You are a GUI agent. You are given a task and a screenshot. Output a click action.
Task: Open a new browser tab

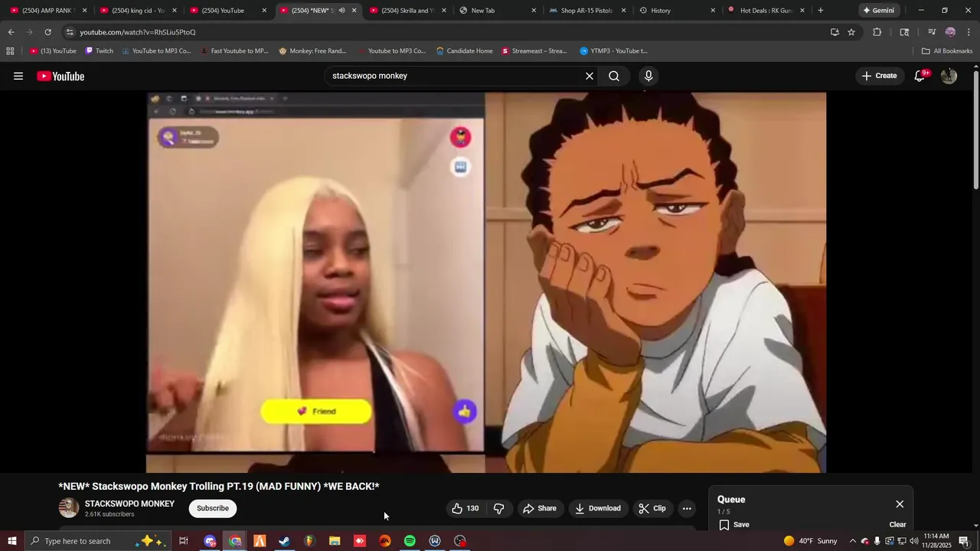coord(821,11)
